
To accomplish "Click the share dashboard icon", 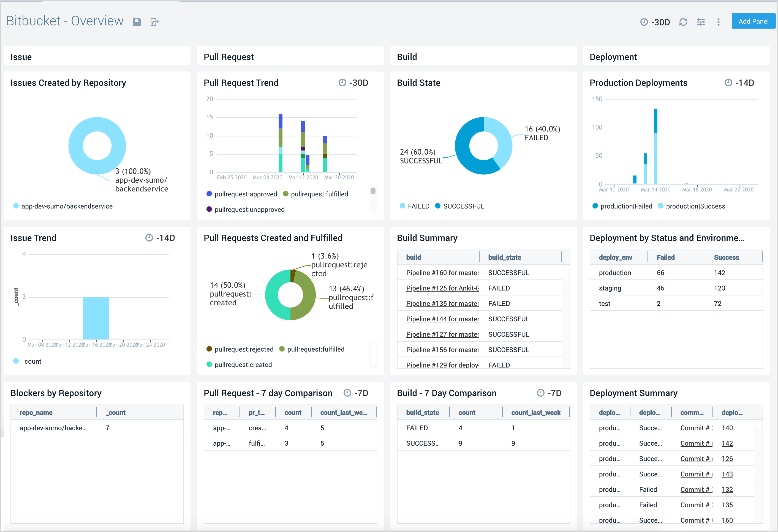I will (156, 21).
